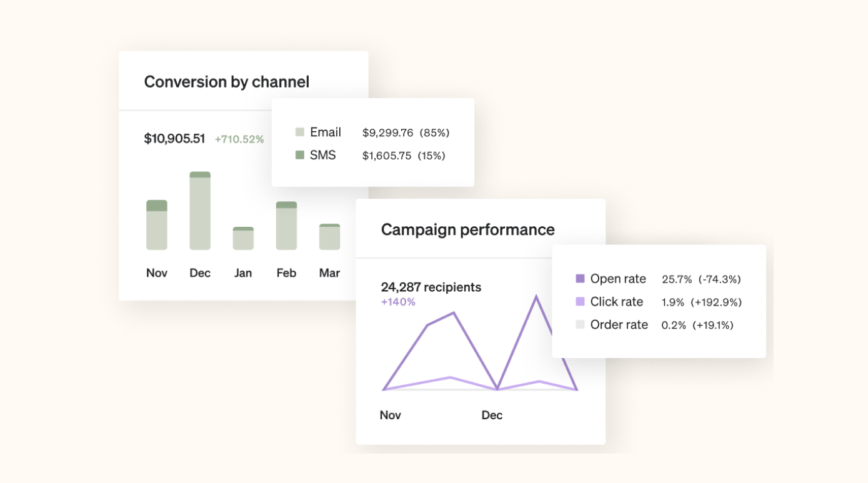Click the light purple click rate line
The image size is (868, 483).
tap(450, 377)
